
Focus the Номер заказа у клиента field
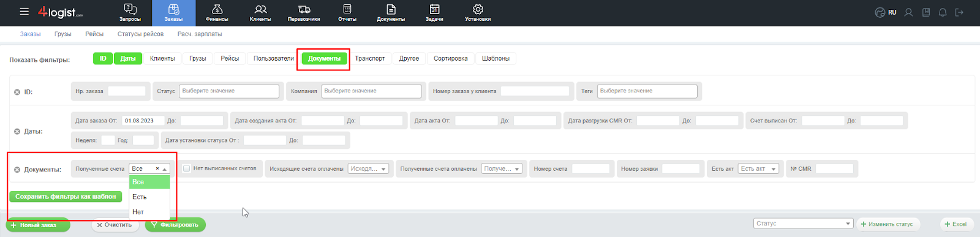click(x=535, y=91)
